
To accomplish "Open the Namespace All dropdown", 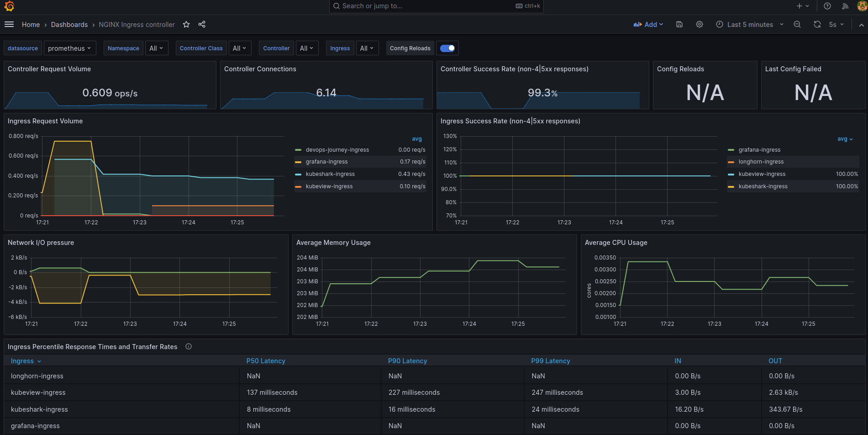I will click(157, 48).
